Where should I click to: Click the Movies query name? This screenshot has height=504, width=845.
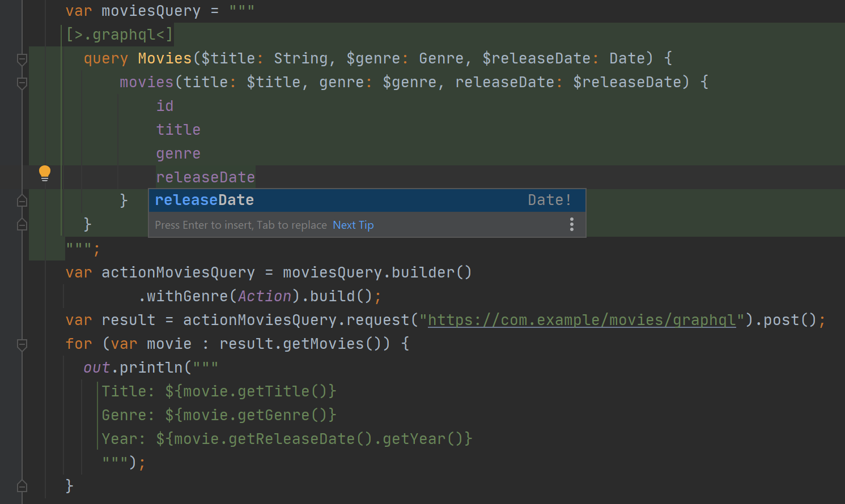pyautogui.click(x=165, y=58)
